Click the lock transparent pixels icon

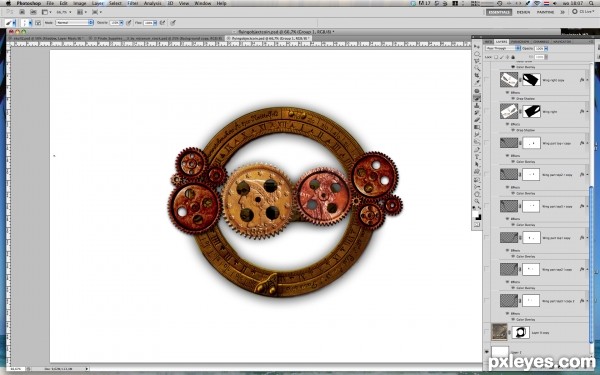[x=496, y=57]
